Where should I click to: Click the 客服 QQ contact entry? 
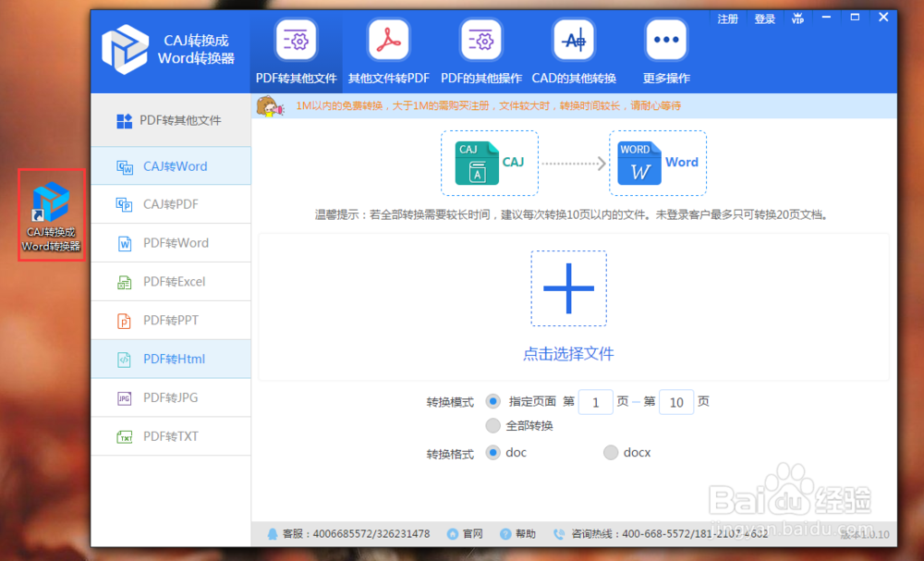(x=348, y=534)
